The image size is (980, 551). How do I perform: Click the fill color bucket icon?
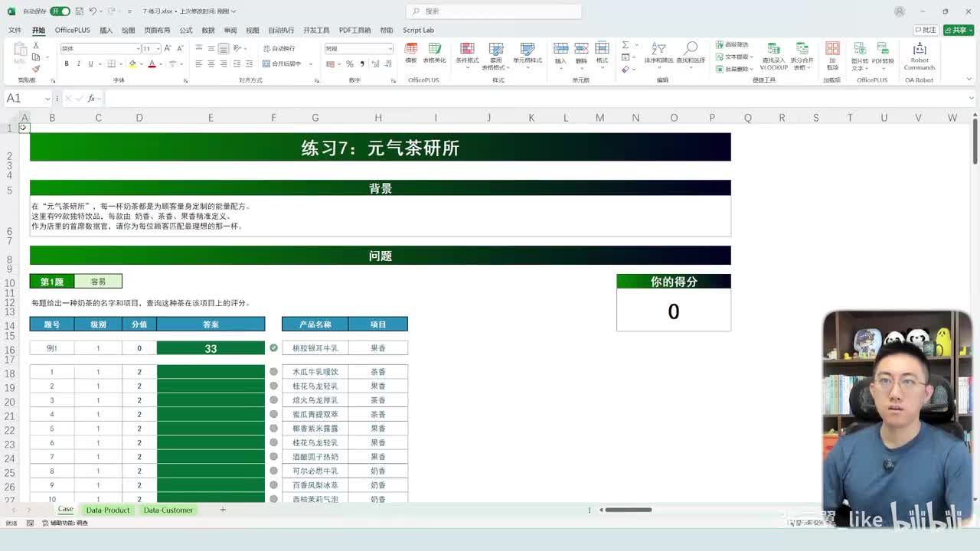pyautogui.click(x=132, y=64)
